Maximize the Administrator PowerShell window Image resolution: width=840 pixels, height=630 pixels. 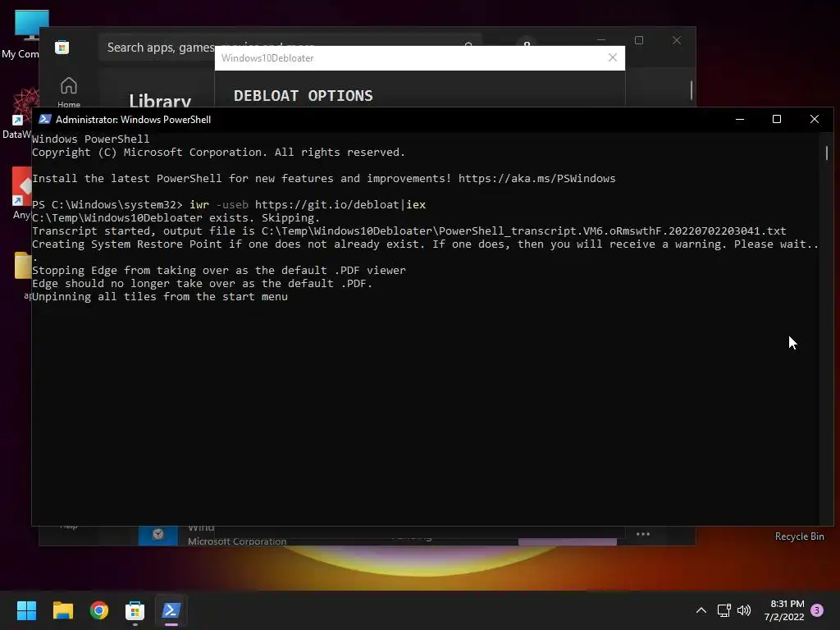(x=777, y=119)
